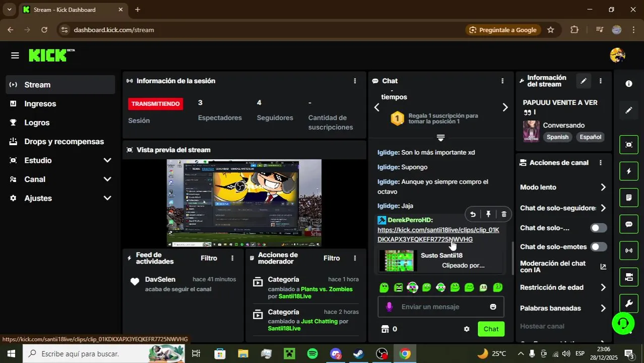Click the Spanish tag chip
644x363 pixels.
coord(557,137)
